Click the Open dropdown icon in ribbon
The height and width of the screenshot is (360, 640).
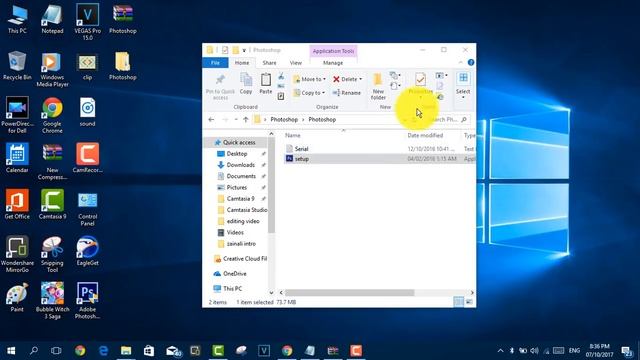pos(441,76)
